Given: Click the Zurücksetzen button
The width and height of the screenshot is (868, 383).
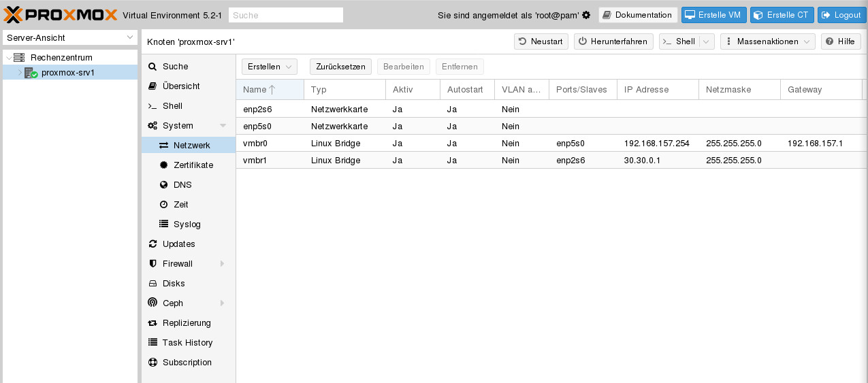Looking at the screenshot, I should [x=340, y=67].
